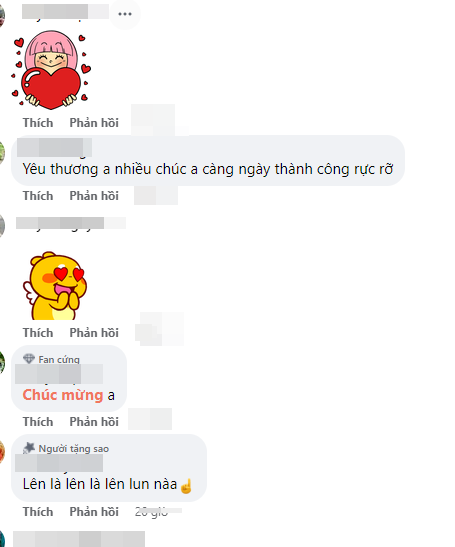
Task: Click the Người tặng sao star badge icon
Action: point(29,448)
